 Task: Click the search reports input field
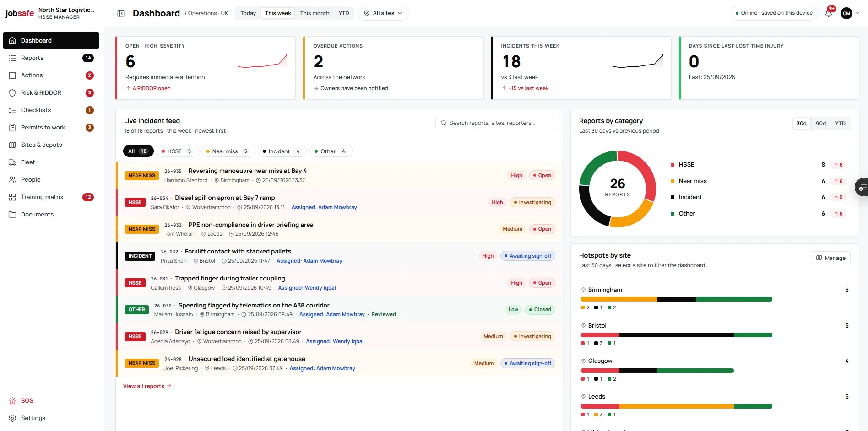[x=494, y=123]
